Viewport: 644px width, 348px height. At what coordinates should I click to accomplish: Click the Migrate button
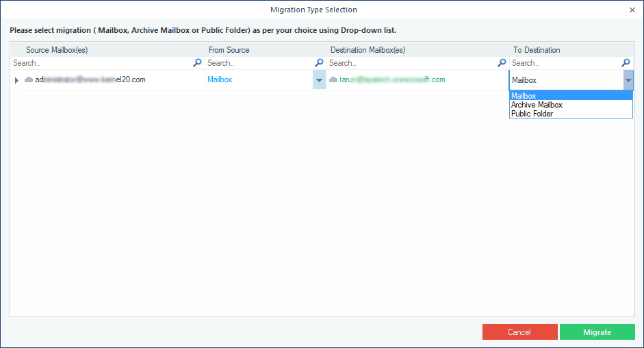click(597, 332)
